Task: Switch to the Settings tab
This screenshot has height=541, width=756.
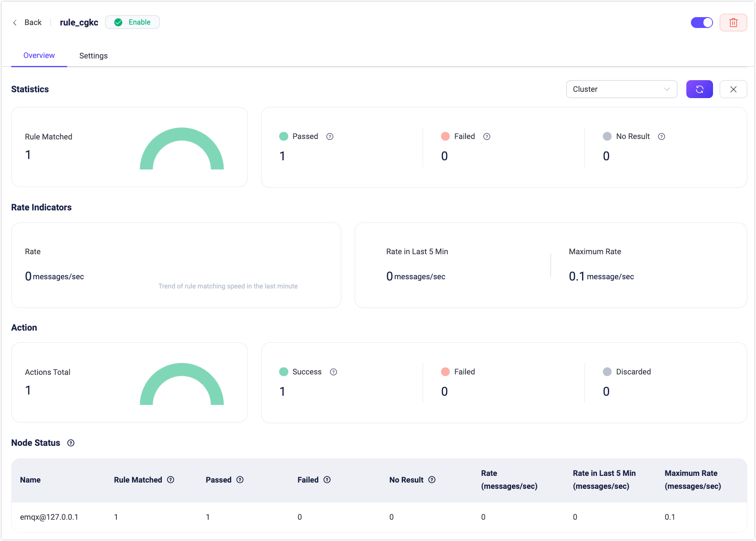Action: (x=93, y=56)
